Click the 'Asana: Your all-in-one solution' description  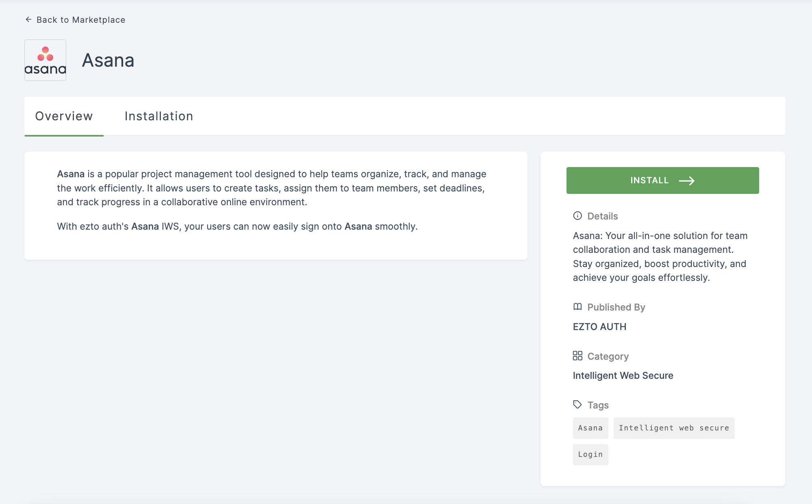click(x=660, y=256)
